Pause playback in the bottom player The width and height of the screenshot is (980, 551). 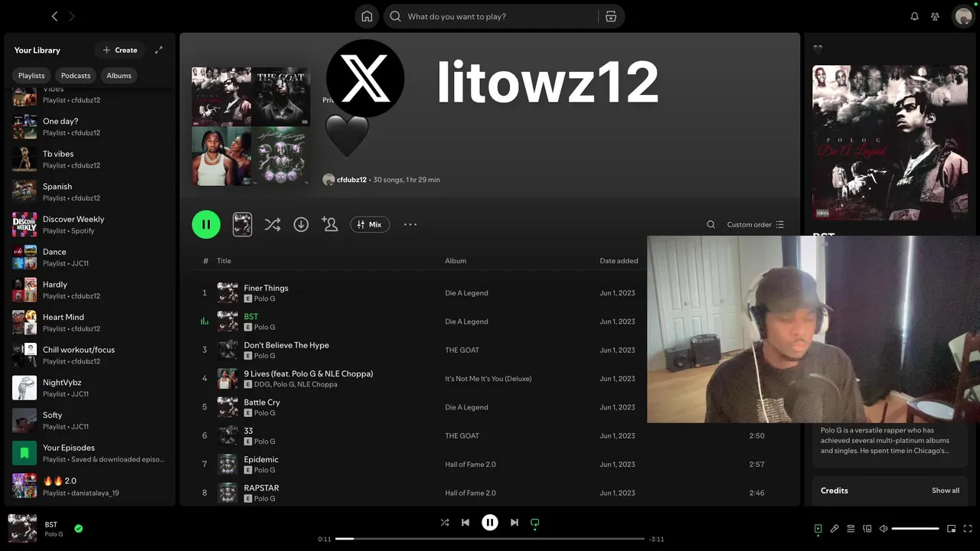coord(490,523)
